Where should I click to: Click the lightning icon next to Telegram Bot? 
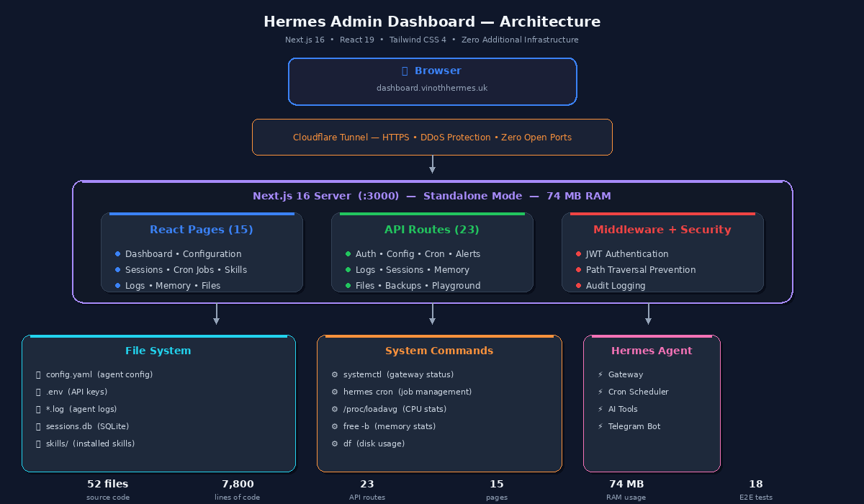(600, 426)
